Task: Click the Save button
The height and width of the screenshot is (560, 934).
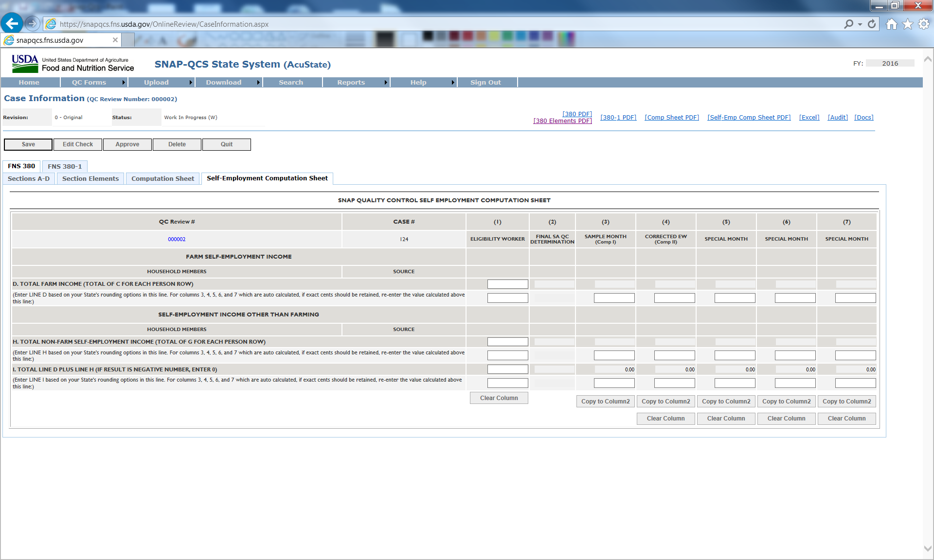Action: pos(28,144)
